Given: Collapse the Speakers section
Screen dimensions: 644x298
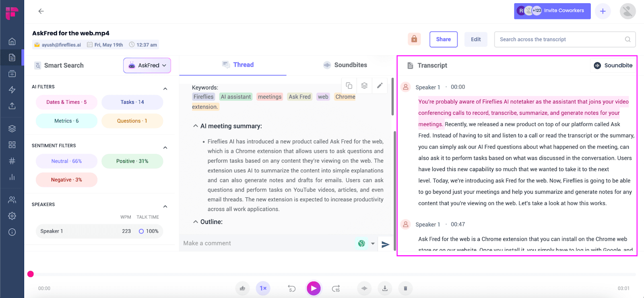Looking at the screenshot, I should 165,207.
